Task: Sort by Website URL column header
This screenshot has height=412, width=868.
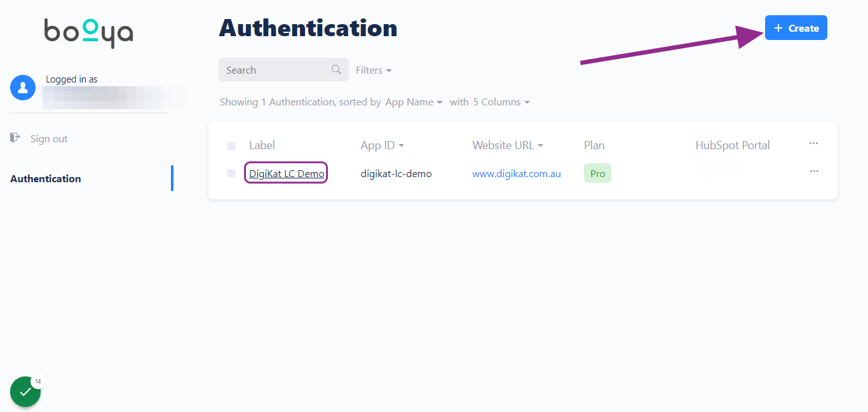Action: (x=508, y=145)
